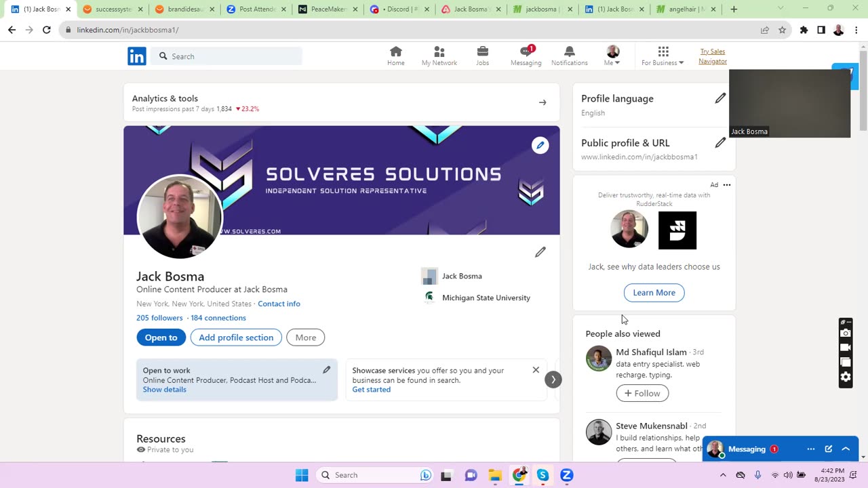Show hidden system tray icons
This screenshot has height=488, width=868.
[x=723, y=475]
